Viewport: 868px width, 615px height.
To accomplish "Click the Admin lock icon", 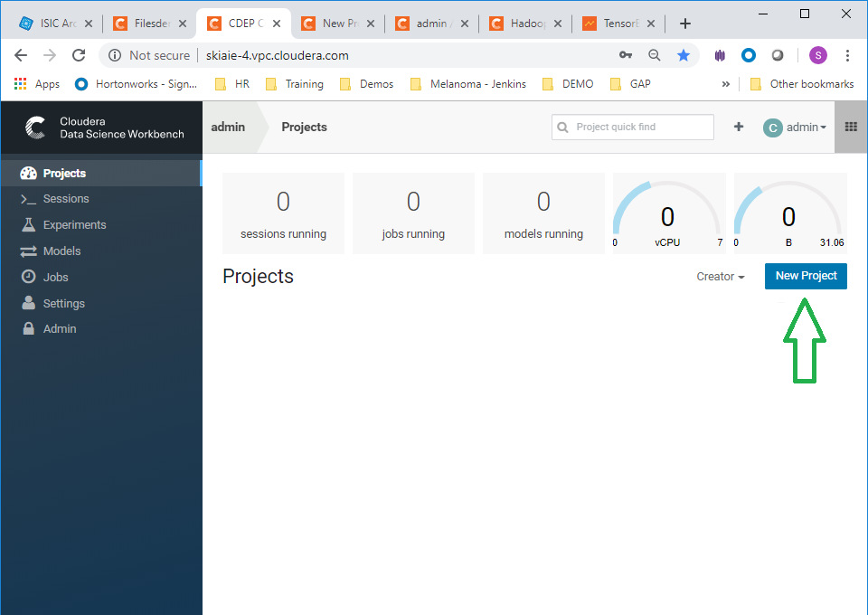I will [28, 328].
